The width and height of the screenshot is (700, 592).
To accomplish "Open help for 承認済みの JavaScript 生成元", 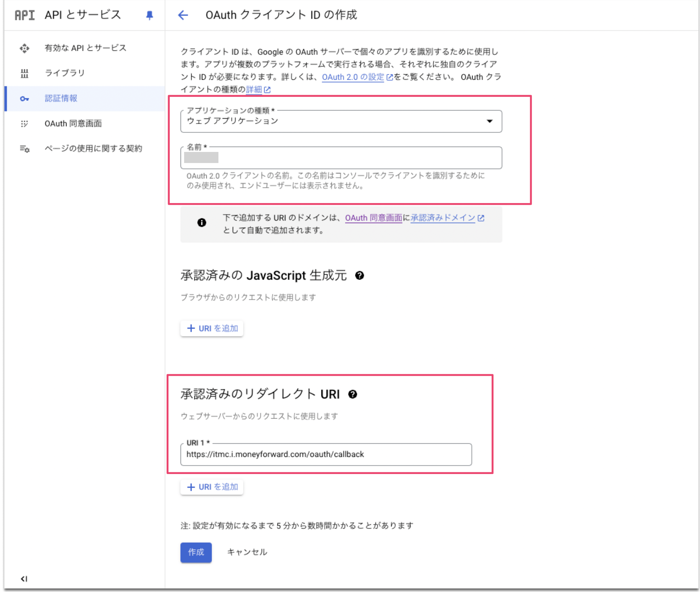I will [360, 275].
